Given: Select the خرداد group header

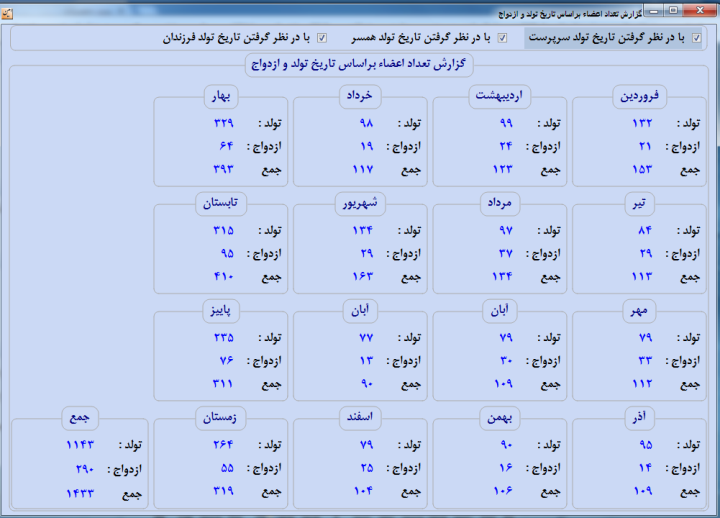Looking at the screenshot, I should (x=360, y=96).
